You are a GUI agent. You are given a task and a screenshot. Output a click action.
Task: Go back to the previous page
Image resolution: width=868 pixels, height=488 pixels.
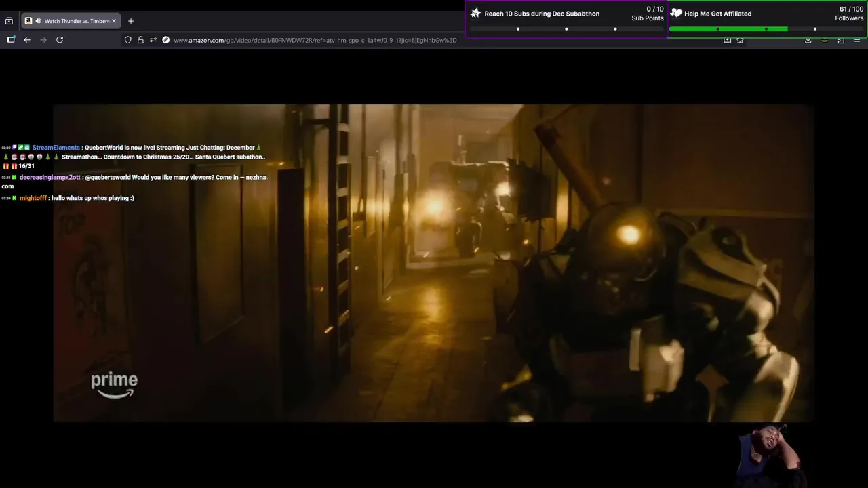(27, 40)
